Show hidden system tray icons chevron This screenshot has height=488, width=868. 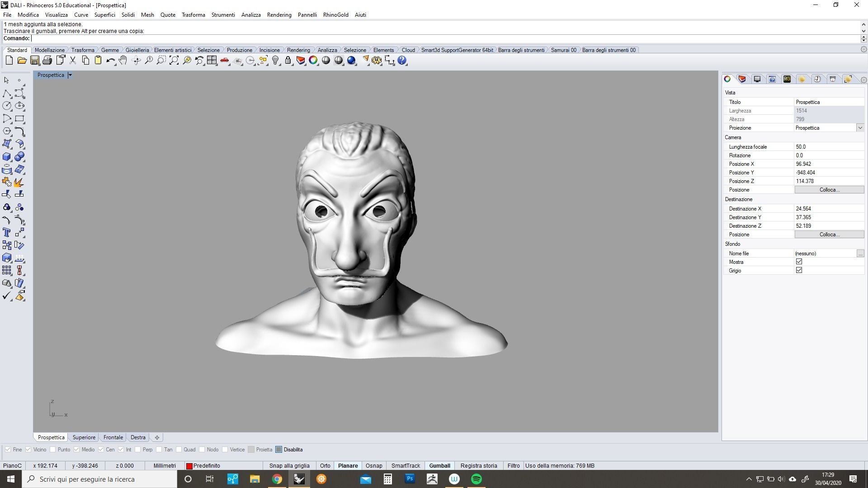749,479
